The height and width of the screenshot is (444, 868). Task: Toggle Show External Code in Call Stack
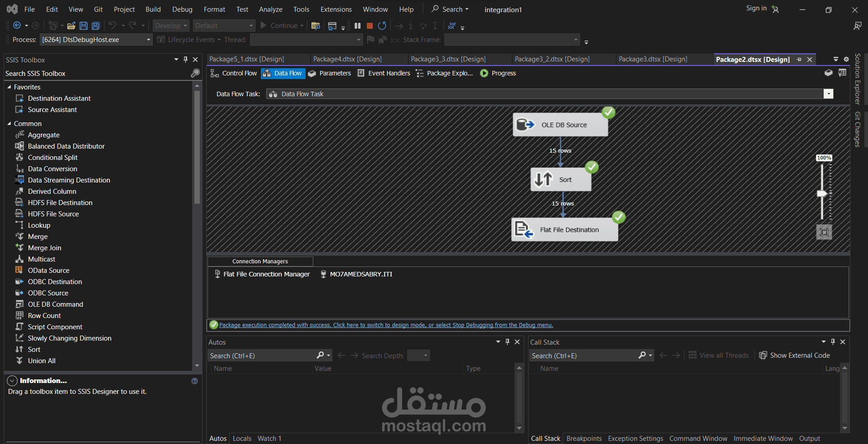[x=794, y=355]
